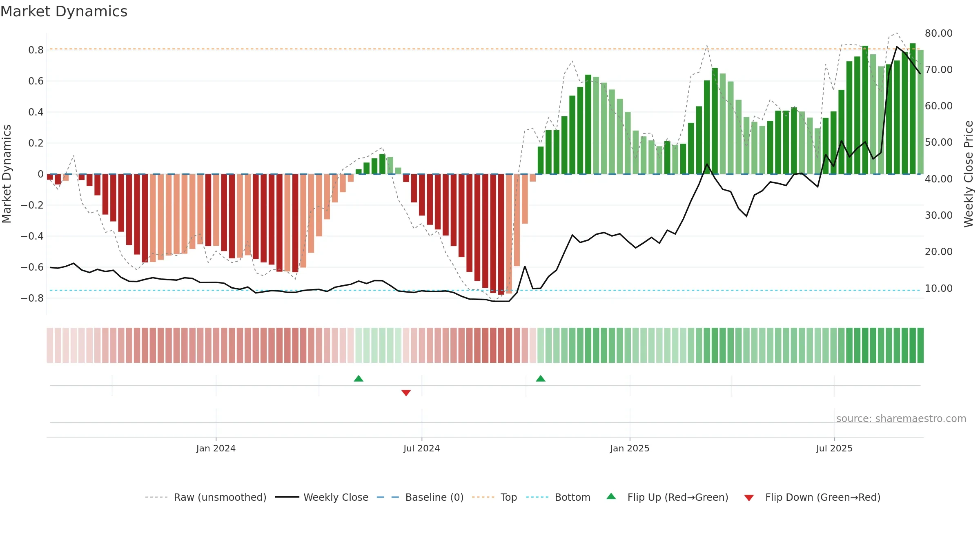Viewport: 980px width, 551px height.
Task: Click the −0.4 left axis tick
Action: (32, 236)
